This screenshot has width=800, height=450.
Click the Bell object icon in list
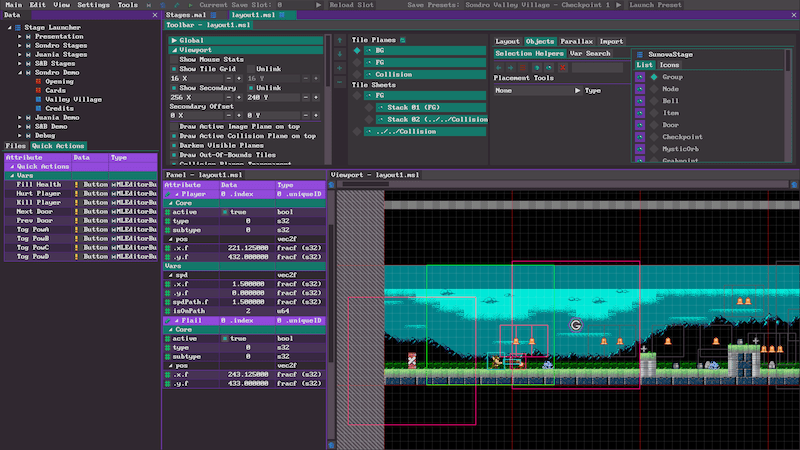point(640,101)
